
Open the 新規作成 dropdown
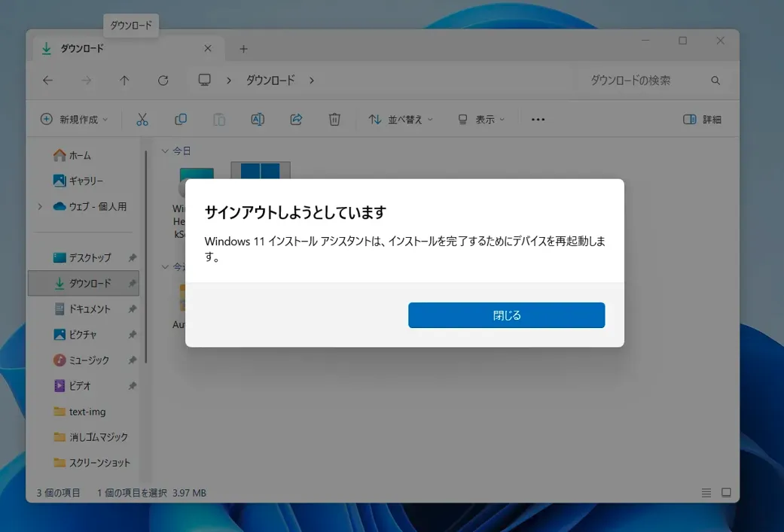74,120
